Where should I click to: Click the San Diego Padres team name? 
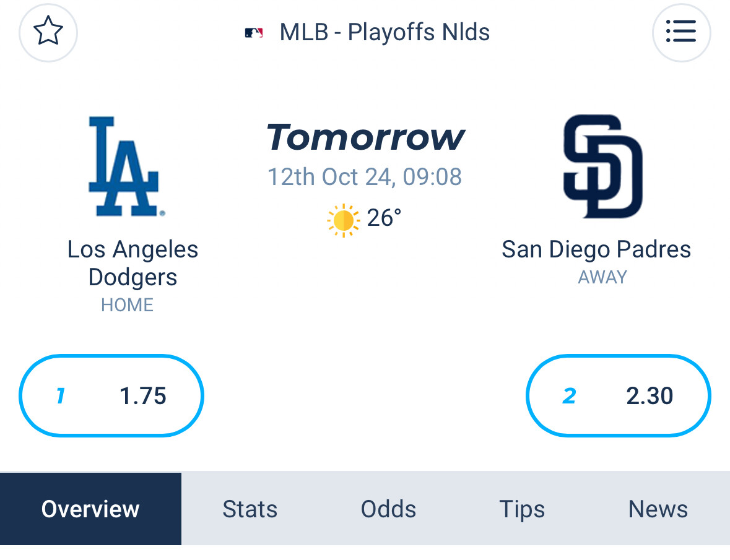596,249
